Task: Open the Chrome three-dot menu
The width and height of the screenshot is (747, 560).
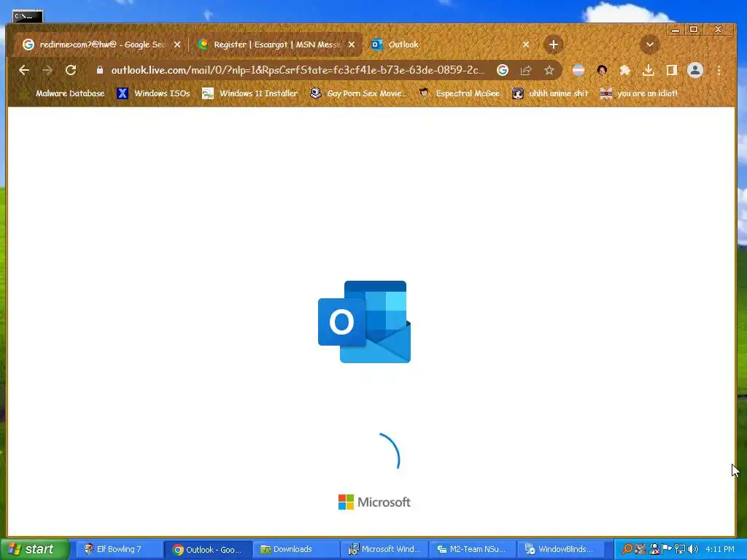Action: pos(719,71)
